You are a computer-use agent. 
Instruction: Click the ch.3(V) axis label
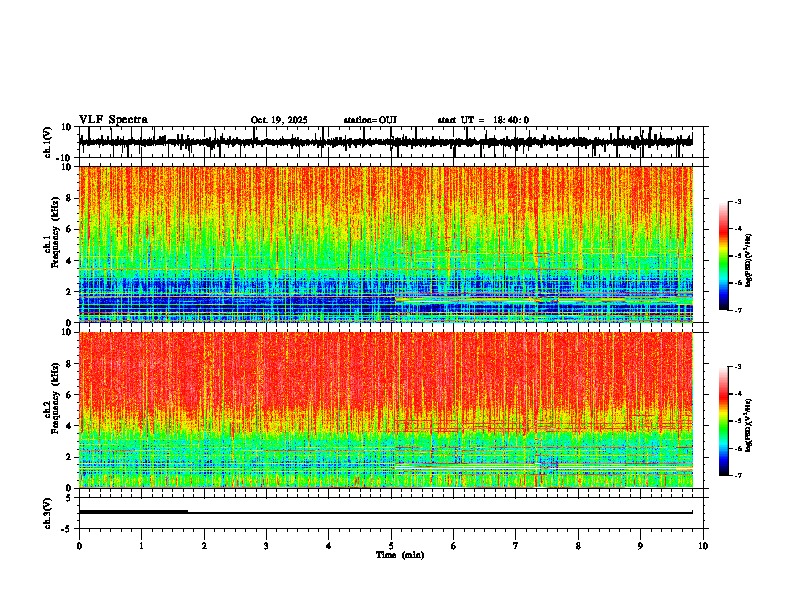48,513
